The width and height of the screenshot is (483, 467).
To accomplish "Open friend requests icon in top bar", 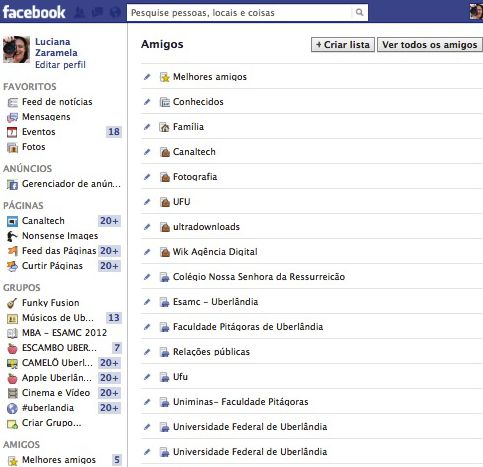I will tap(80, 12).
